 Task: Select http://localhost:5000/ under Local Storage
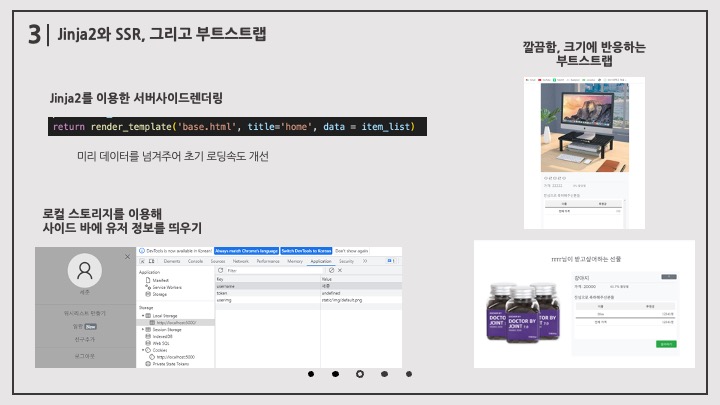click(x=174, y=323)
